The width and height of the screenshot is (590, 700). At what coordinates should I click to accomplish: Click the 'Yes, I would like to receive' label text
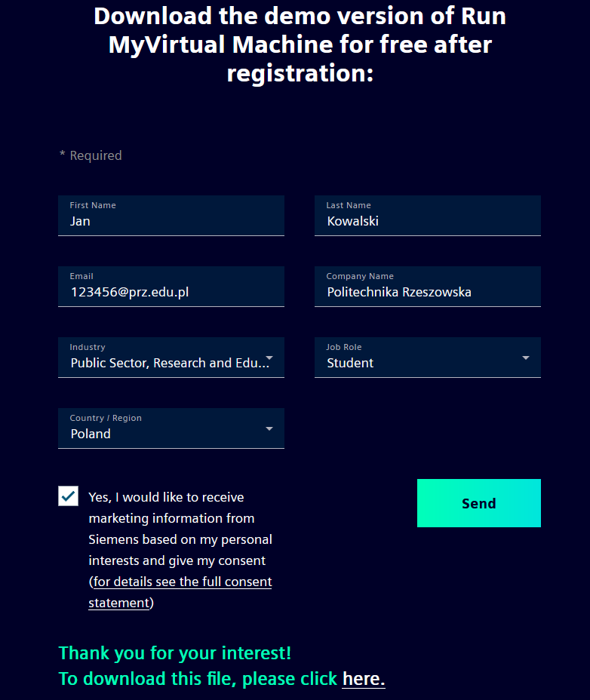[x=166, y=497]
